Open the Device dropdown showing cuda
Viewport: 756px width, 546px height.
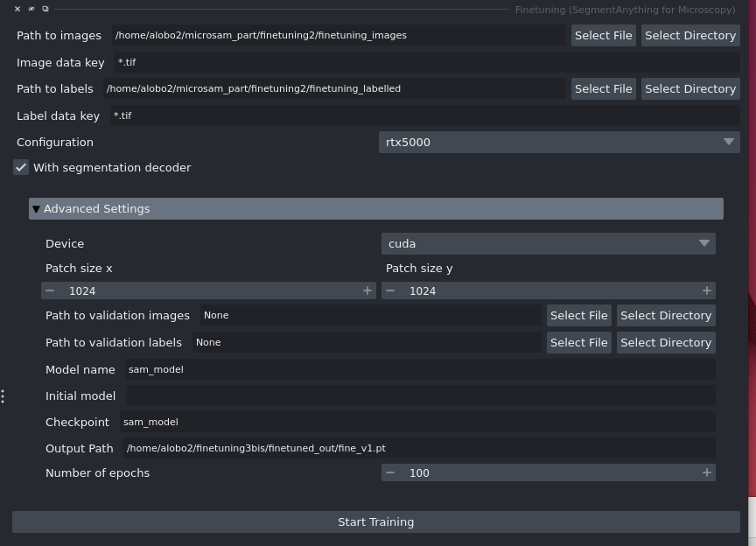[x=549, y=243]
